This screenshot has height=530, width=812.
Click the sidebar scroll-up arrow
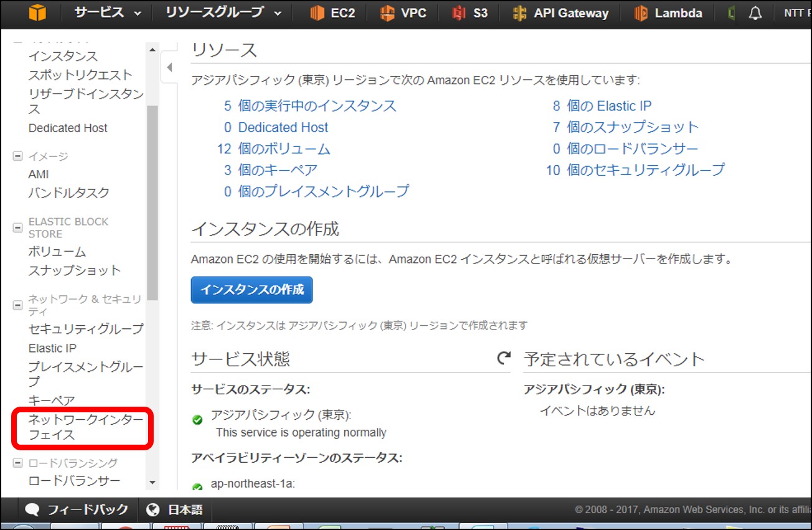click(x=152, y=49)
